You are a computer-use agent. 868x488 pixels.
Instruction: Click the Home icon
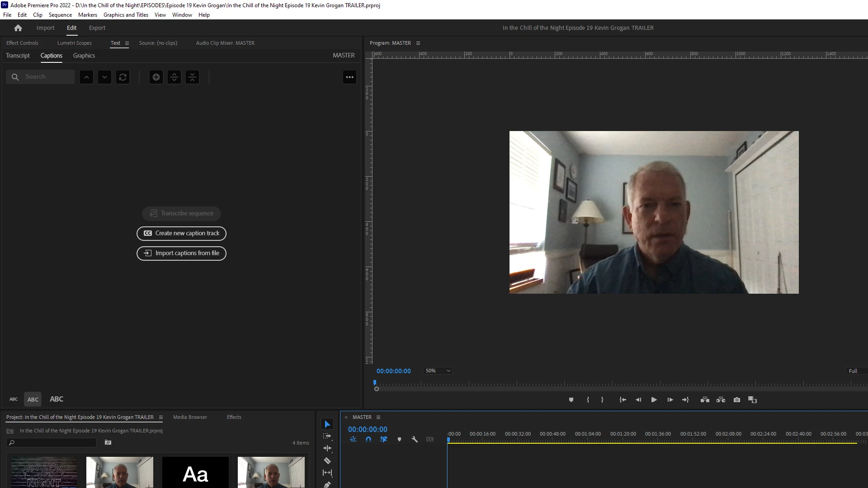[18, 28]
